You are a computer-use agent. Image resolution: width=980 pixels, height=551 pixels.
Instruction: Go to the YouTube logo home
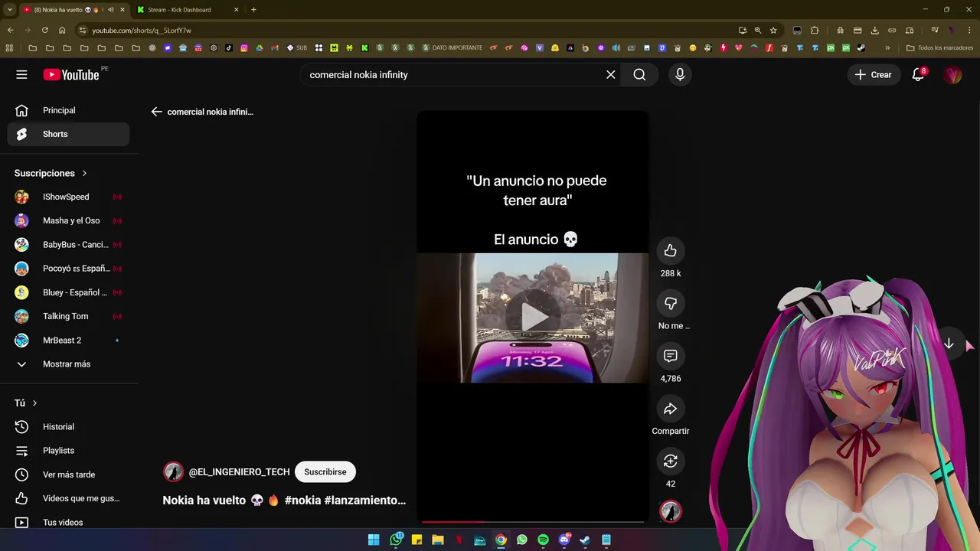pos(71,74)
